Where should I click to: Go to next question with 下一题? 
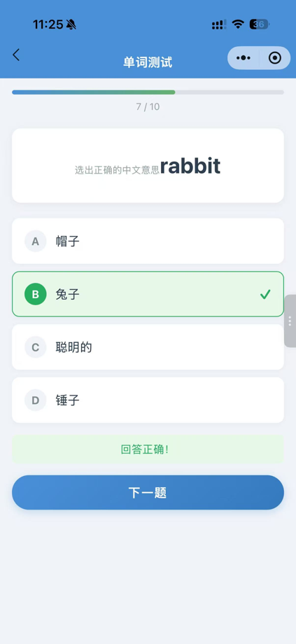tap(148, 492)
